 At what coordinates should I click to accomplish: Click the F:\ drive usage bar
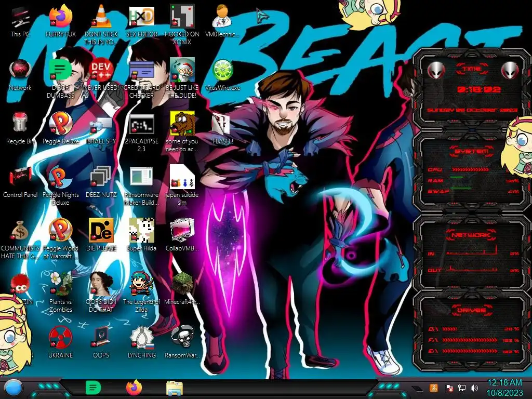[x=470, y=340]
